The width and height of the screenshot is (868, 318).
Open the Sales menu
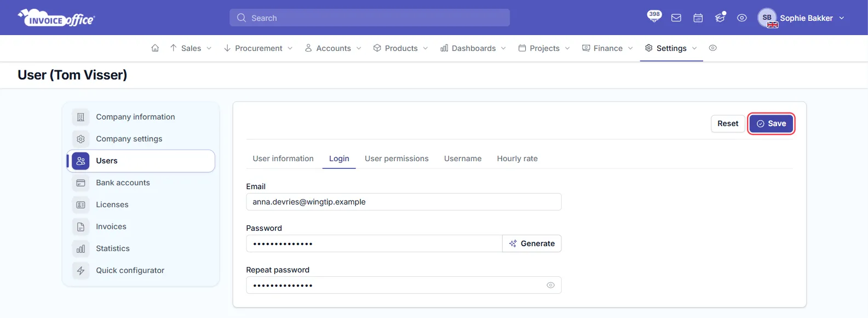191,48
